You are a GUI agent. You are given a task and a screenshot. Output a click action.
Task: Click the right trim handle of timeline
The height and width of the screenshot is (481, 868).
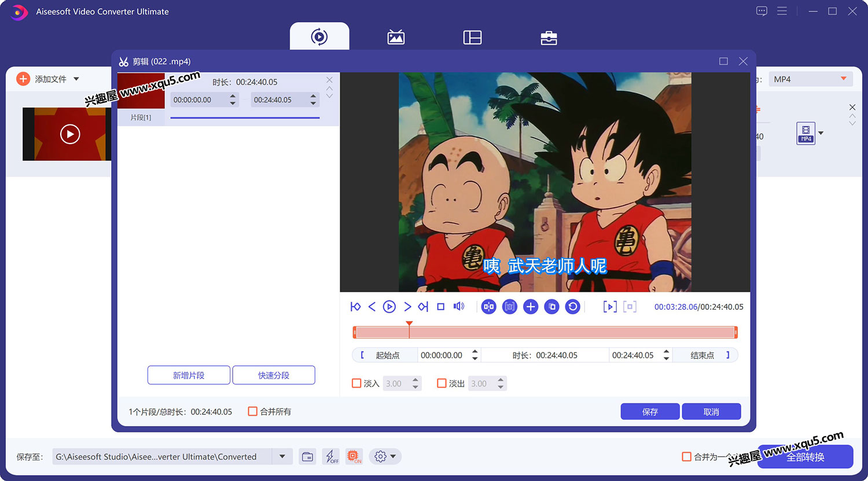736,332
